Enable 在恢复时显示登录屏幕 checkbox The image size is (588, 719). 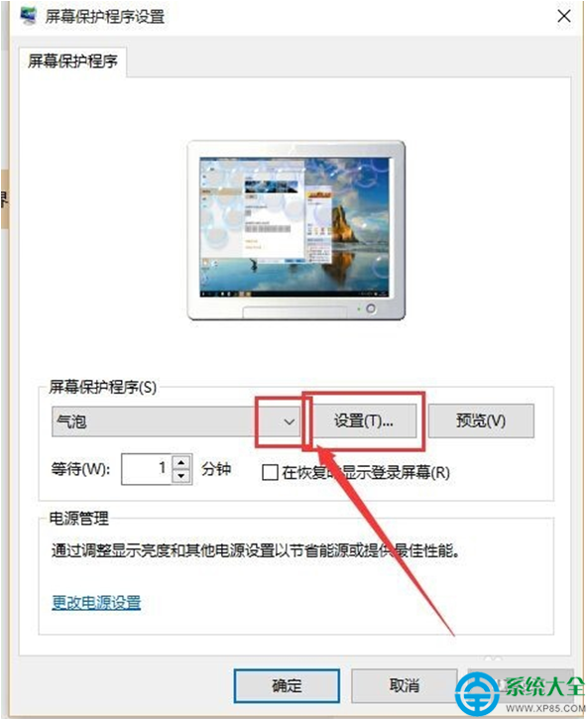click(x=270, y=472)
